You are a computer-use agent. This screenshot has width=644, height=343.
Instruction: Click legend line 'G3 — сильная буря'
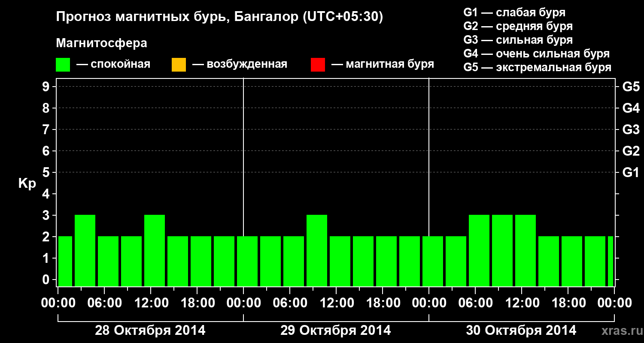point(518,40)
